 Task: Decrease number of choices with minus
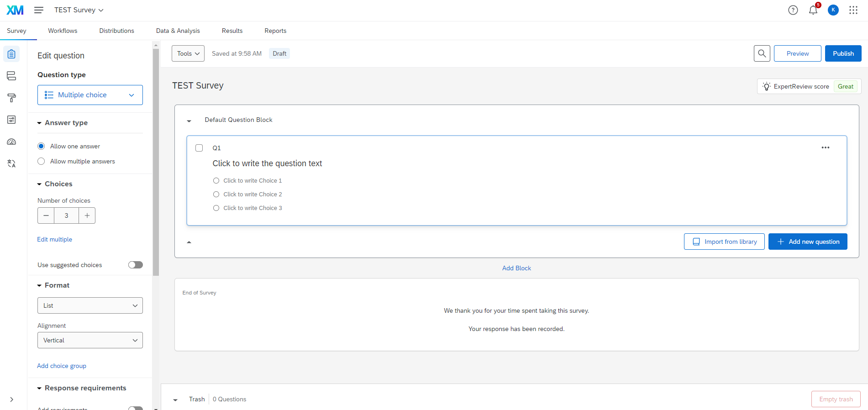(x=46, y=216)
